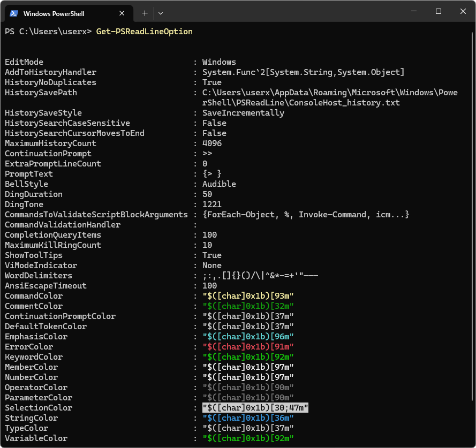Close the terminal window

(463, 11)
